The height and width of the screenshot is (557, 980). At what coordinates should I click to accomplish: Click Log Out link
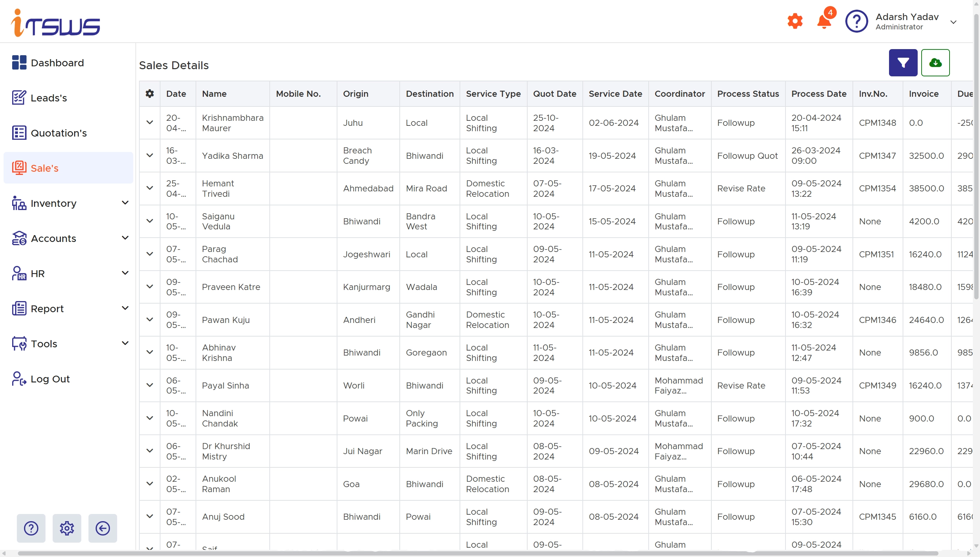50,379
